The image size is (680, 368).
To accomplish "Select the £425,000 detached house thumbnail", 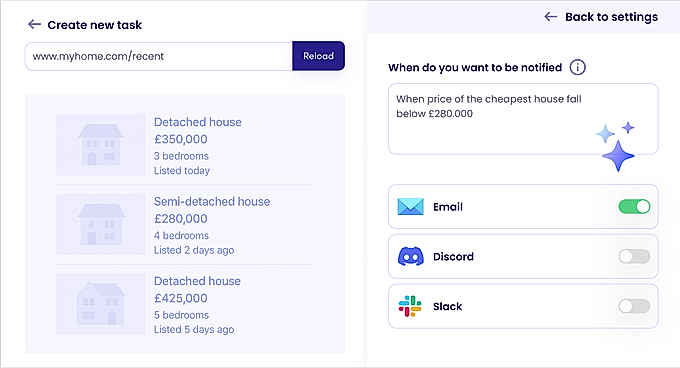I will (101, 303).
